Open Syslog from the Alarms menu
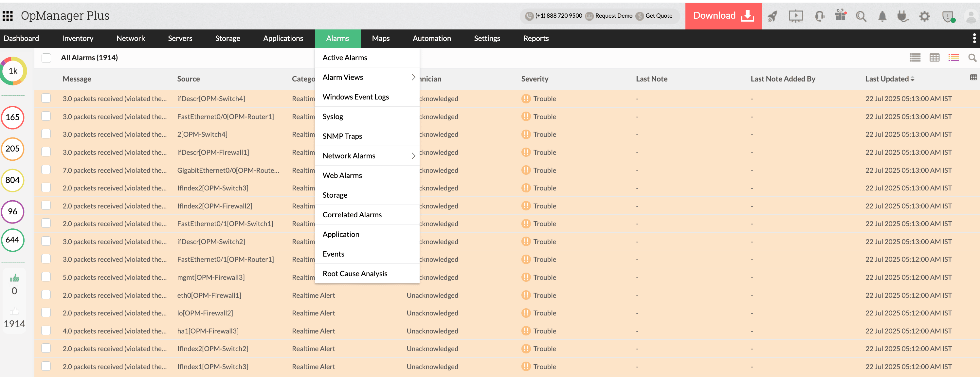The height and width of the screenshot is (377, 980). coord(367,117)
